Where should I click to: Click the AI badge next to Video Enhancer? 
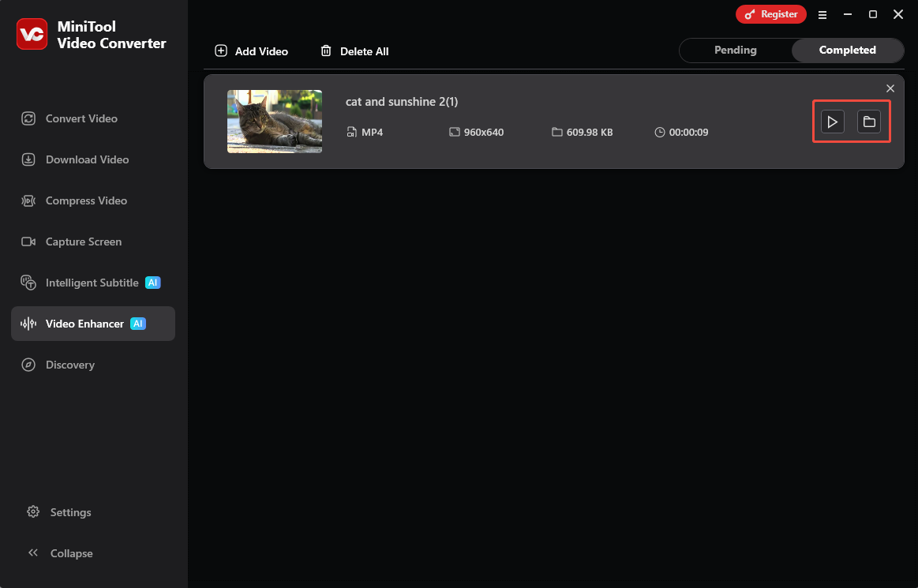138,324
